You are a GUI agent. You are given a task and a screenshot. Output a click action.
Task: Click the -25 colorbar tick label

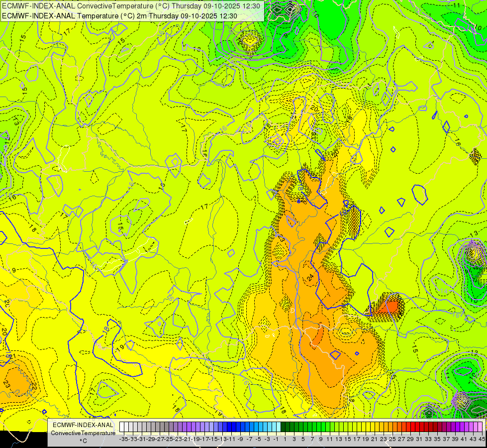[x=169, y=439]
